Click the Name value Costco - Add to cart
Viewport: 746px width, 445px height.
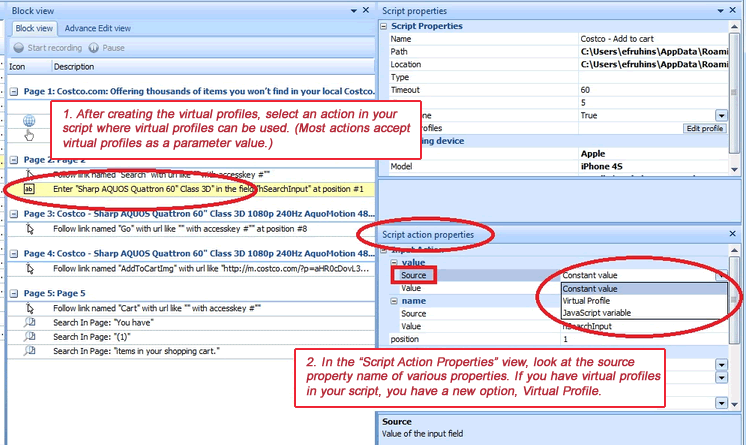(617, 39)
